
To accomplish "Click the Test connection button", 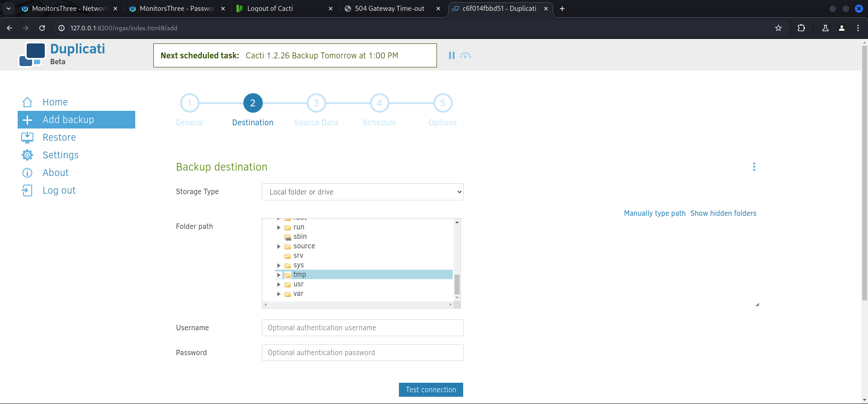I will click(x=431, y=390).
